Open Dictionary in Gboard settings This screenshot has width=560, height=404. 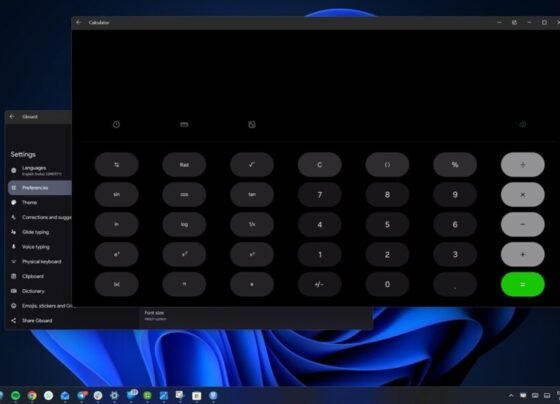click(40, 291)
